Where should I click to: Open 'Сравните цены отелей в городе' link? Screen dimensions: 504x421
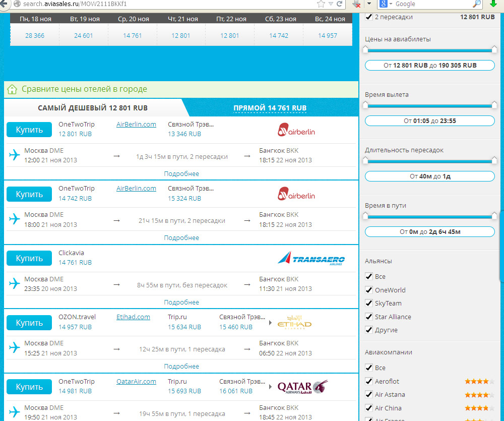click(x=84, y=89)
